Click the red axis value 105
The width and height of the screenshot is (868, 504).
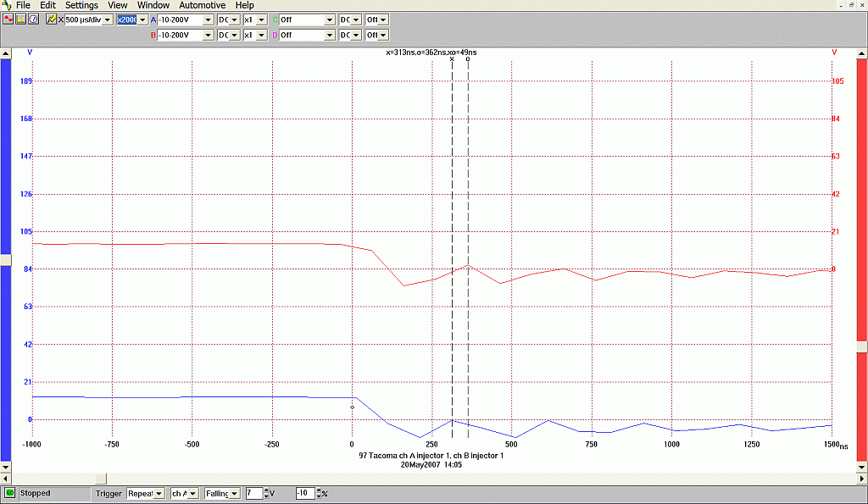tap(837, 81)
